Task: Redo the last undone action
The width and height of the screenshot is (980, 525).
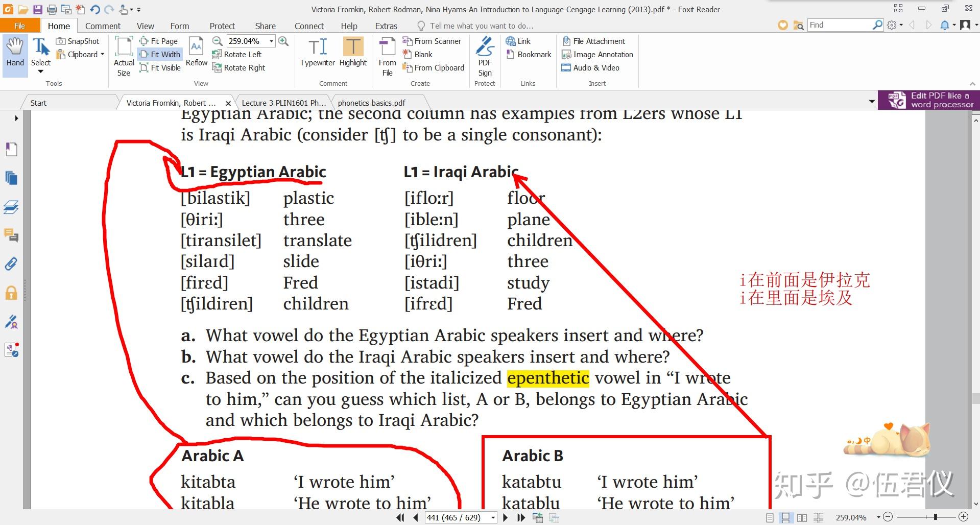Action: point(109,9)
